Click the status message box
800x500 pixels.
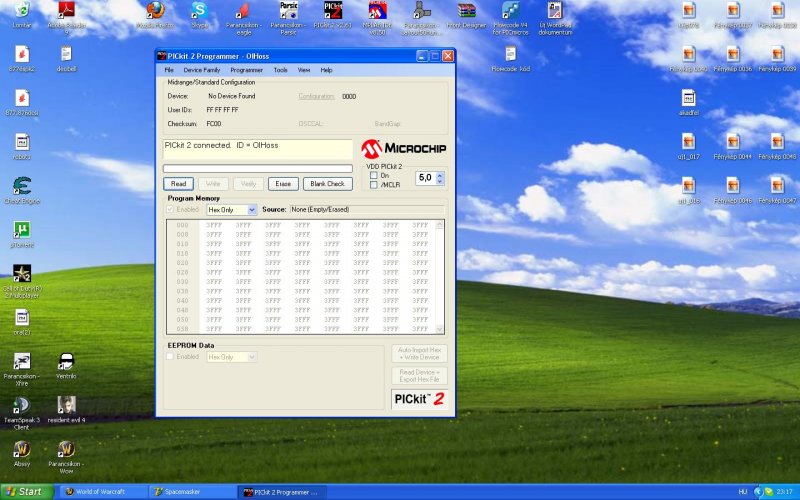(x=258, y=149)
